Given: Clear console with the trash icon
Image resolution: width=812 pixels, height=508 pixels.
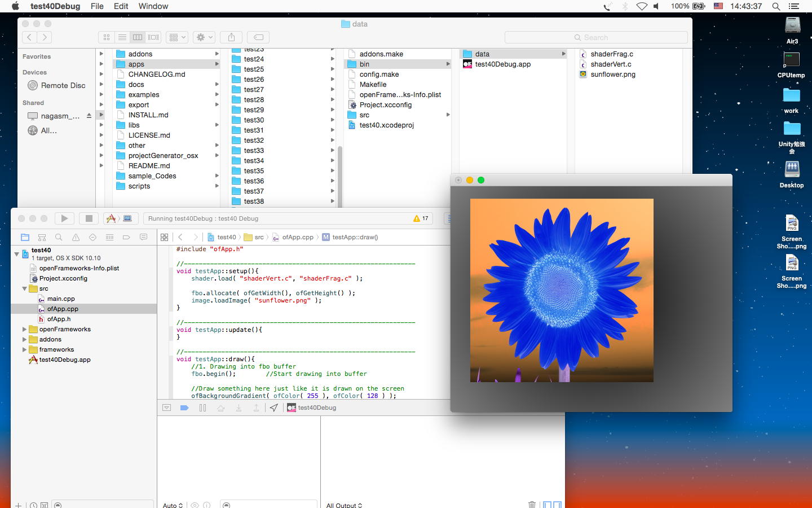Looking at the screenshot, I should point(531,504).
